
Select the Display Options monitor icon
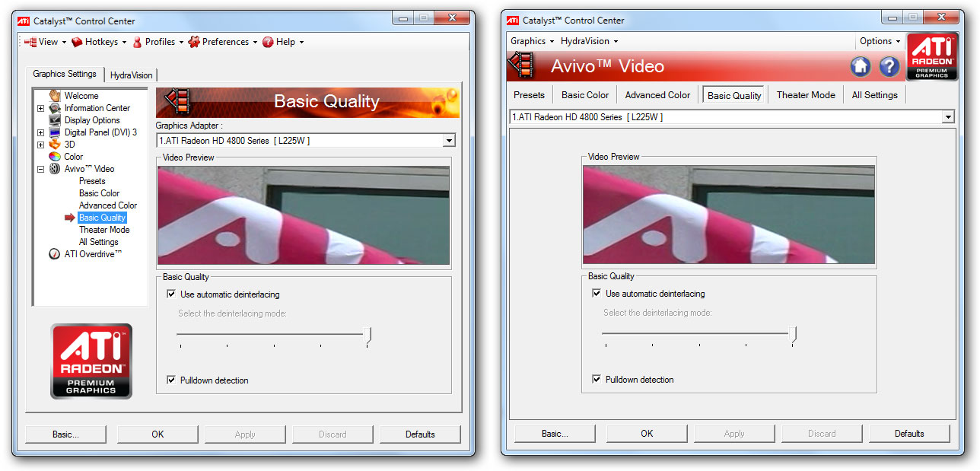pyautogui.click(x=55, y=120)
